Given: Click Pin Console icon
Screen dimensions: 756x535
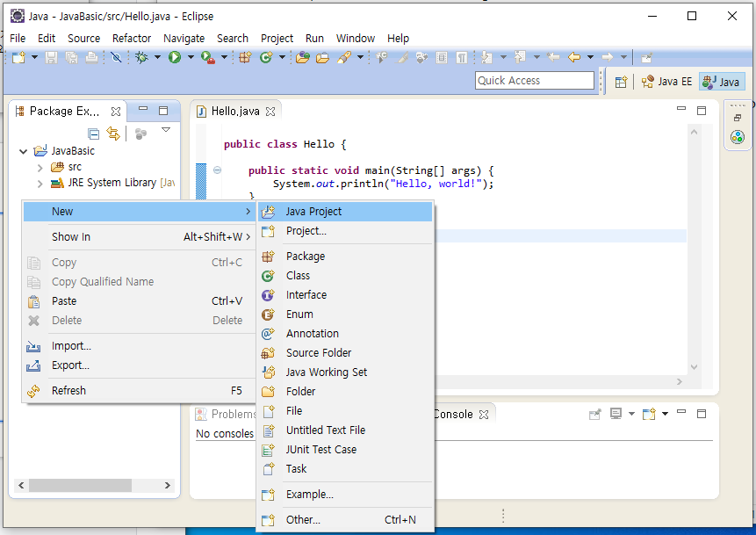Looking at the screenshot, I should pyautogui.click(x=595, y=414).
